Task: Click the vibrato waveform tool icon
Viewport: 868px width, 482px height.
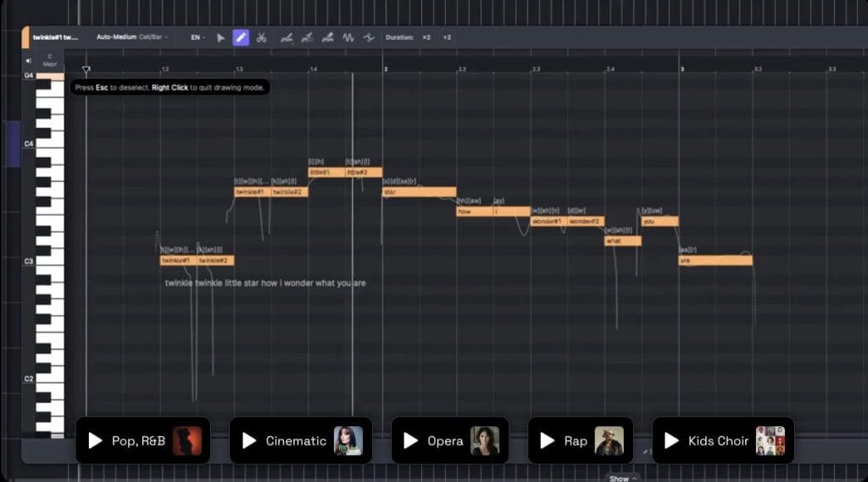Action: pyautogui.click(x=348, y=37)
